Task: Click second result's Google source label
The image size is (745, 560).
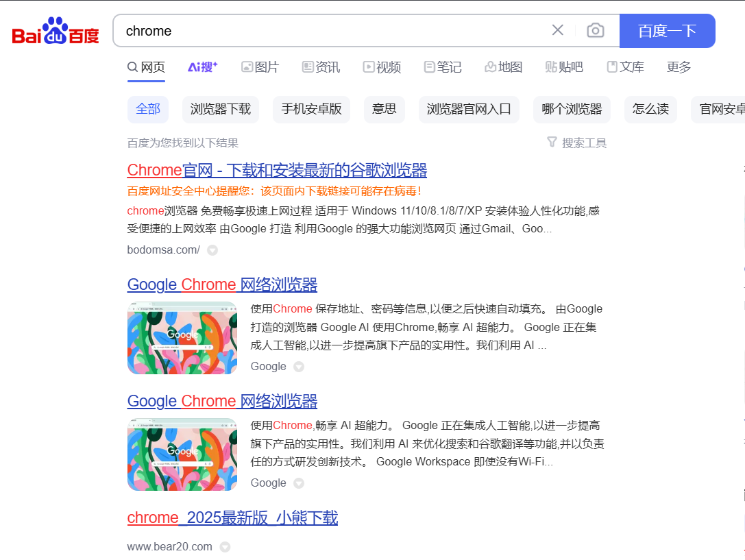Action: (x=269, y=483)
